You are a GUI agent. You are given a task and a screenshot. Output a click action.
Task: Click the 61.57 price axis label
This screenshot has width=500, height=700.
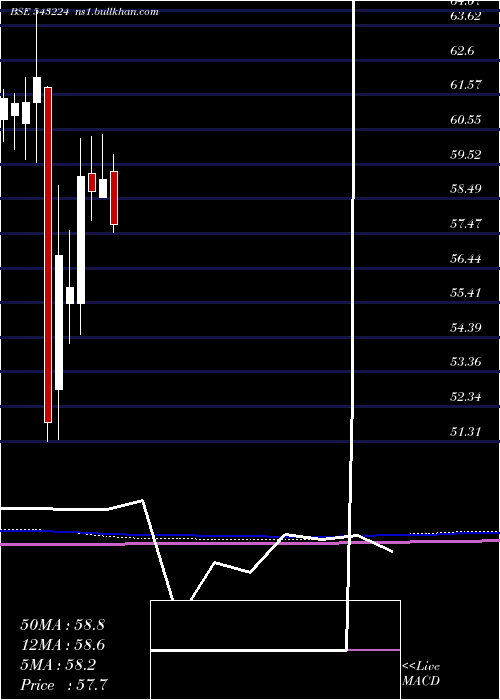pos(466,84)
